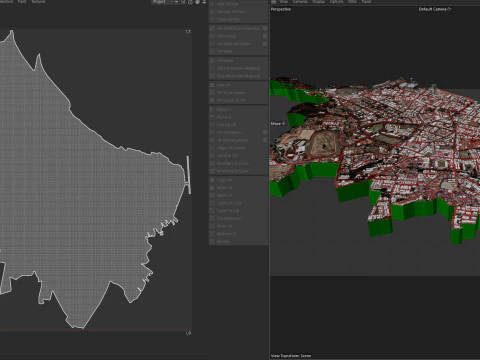The height and width of the screenshot is (360, 480).
Task: Open UV Weld and Relax options gear
Action: pos(265,44)
